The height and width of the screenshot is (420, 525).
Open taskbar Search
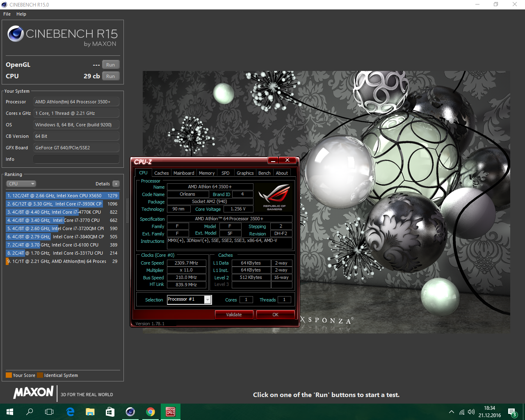30,412
